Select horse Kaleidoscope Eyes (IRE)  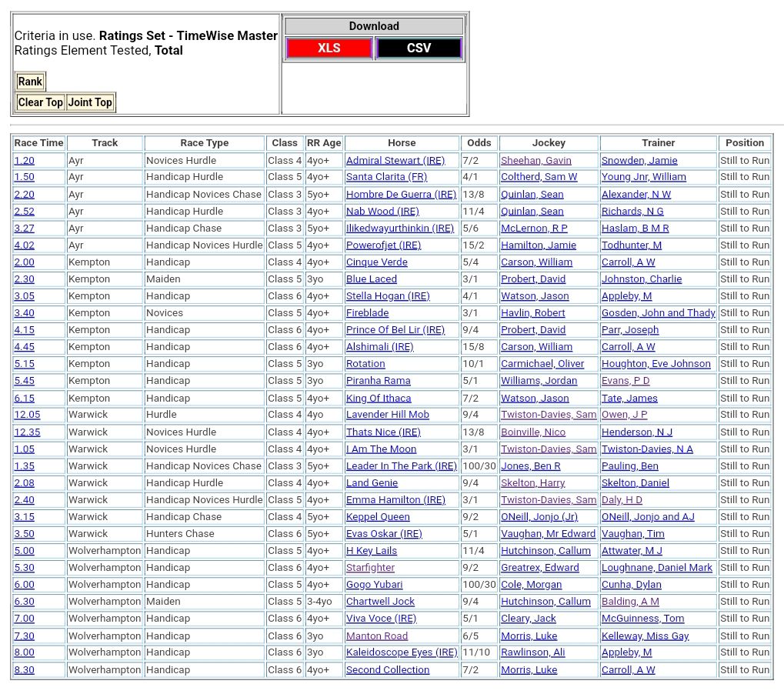(x=402, y=652)
